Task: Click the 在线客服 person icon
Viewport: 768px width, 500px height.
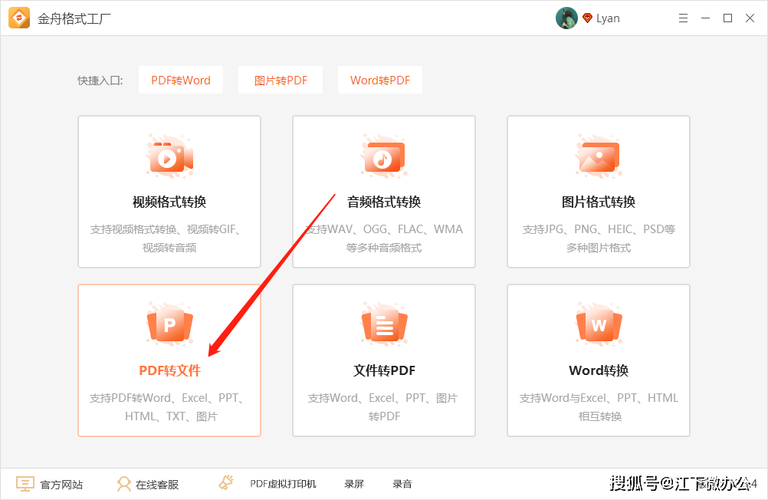Action: (x=123, y=484)
